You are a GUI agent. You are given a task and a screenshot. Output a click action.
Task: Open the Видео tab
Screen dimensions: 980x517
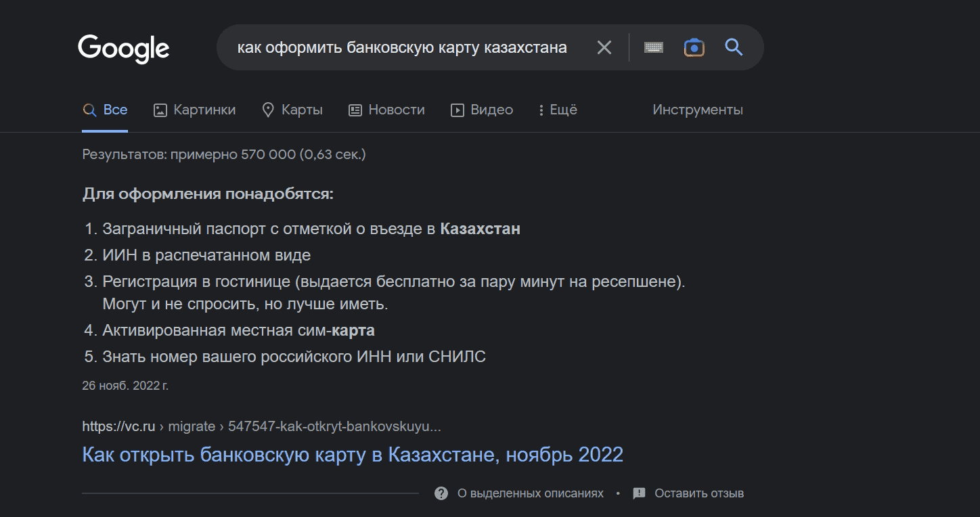pos(482,110)
